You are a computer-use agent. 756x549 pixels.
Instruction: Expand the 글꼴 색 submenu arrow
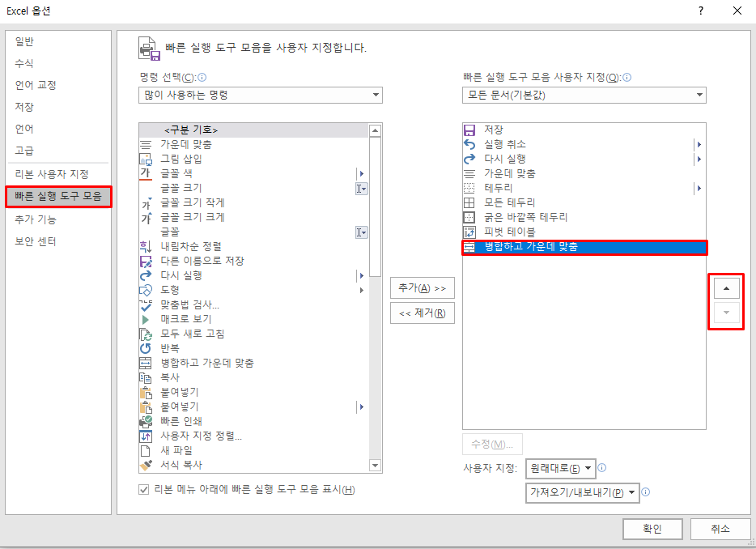(362, 173)
